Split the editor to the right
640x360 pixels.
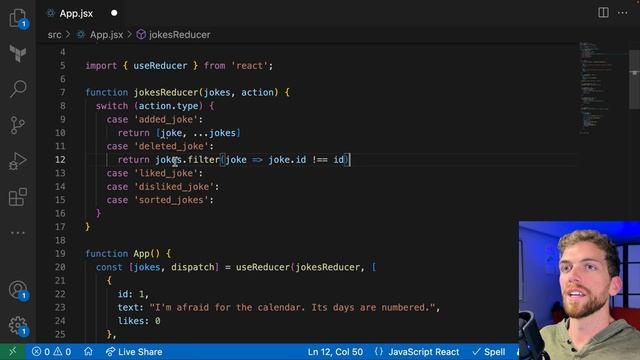coord(603,13)
